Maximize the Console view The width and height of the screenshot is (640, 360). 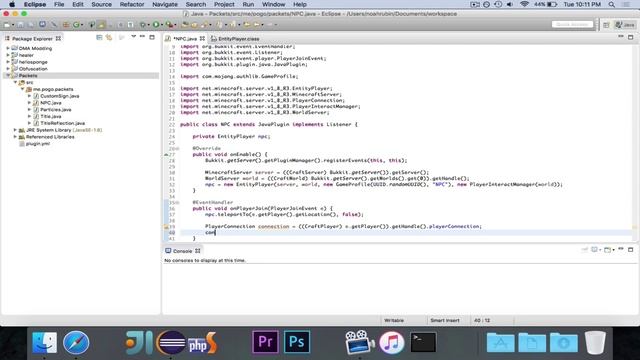631,249
